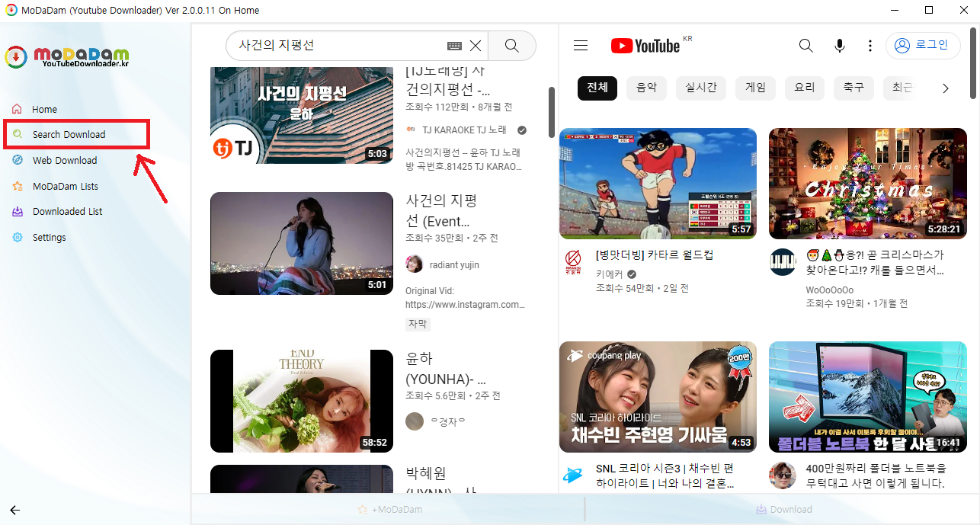Open the YouTube three-dot settings menu
Viewport: 980px width, 525px height.
pos(870,46)
